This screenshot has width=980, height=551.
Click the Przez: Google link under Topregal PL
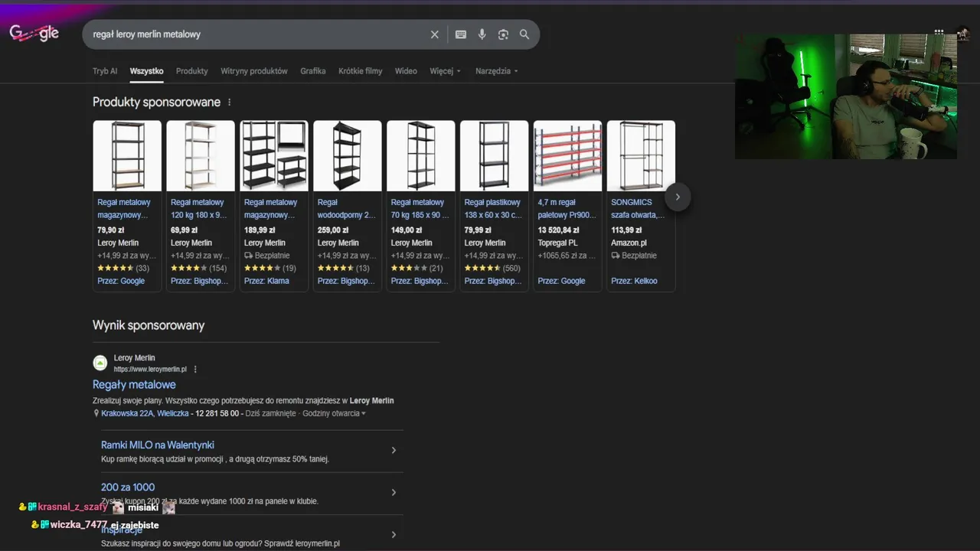[561, 281]
